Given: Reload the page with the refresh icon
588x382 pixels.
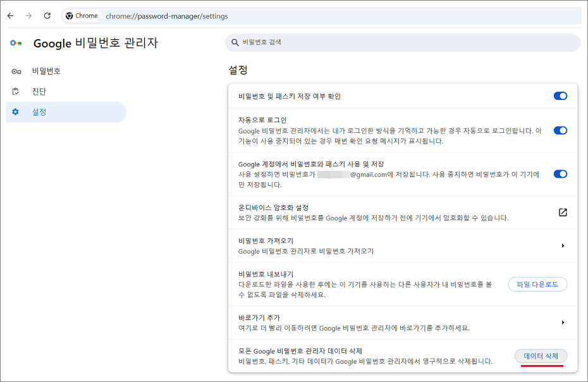Looking at the screenshot, I should tap(47, 16).
